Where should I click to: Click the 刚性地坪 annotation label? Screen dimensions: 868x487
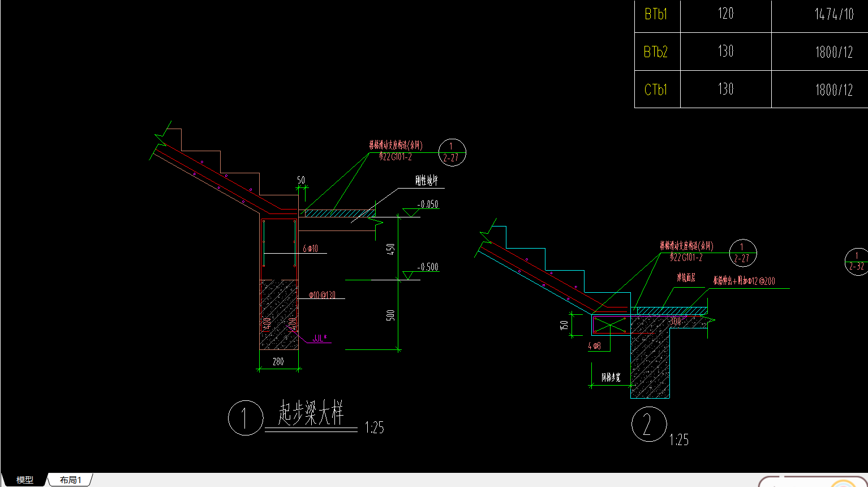426,181
